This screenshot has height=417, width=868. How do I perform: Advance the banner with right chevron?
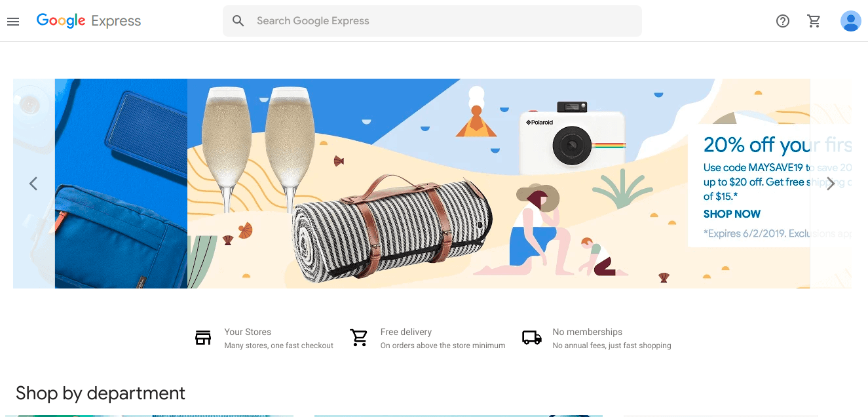830,184
